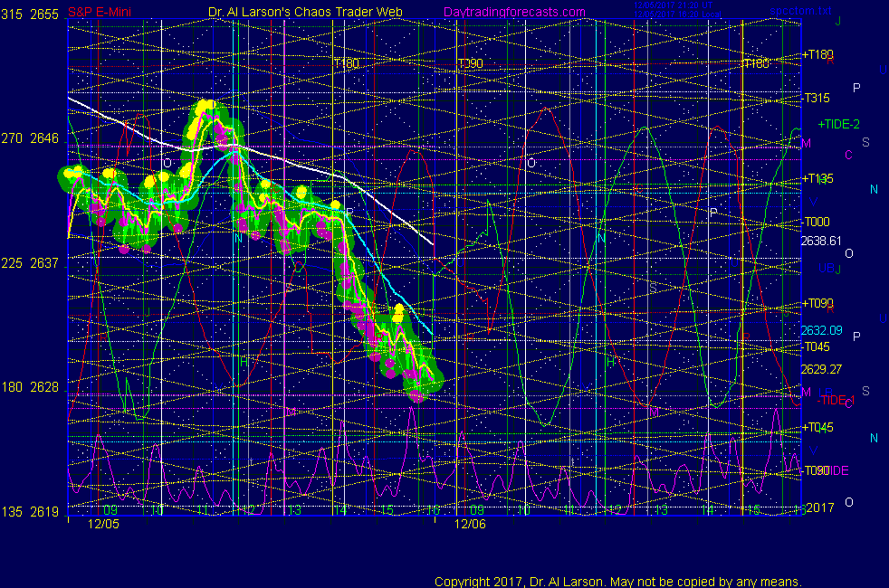Click the "12/05" date label
Image resolution: width=889 pixels, height=588 pixels.
[x=103, y=524]
